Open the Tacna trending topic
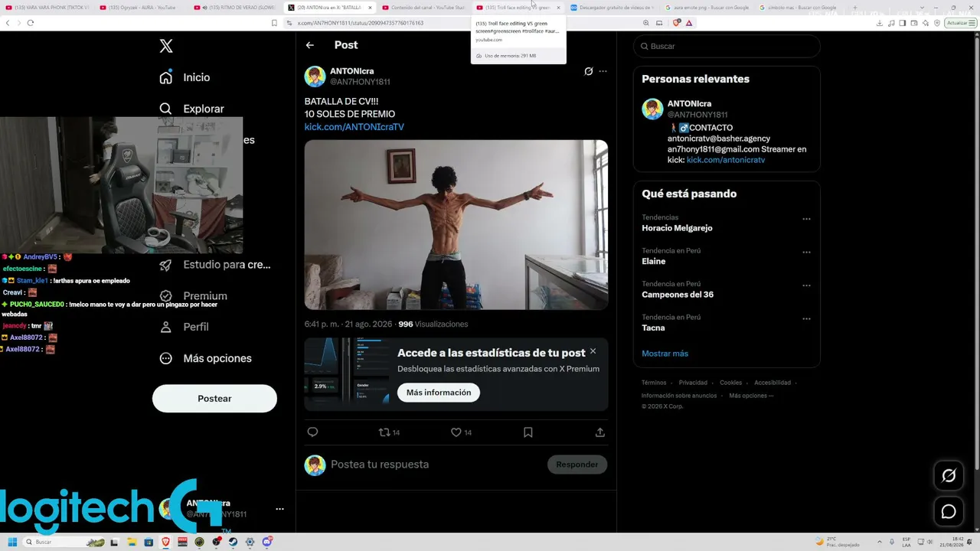980x551 pixels. (x=653, y=328)
